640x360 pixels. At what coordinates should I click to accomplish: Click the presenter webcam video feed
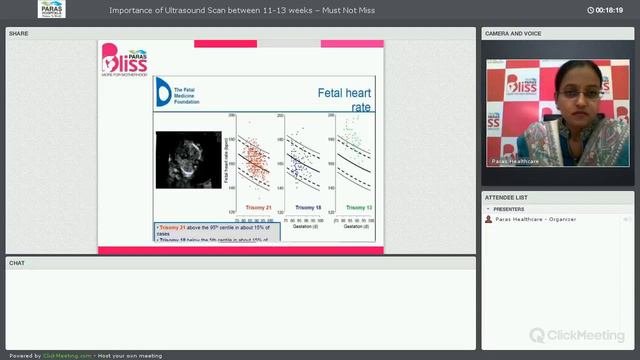coord(558,113)
